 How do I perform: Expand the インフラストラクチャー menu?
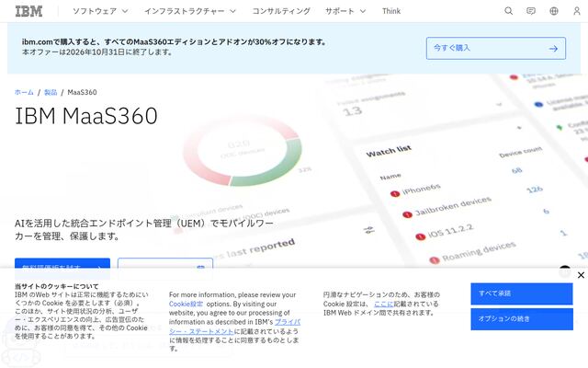pos(190,11)
